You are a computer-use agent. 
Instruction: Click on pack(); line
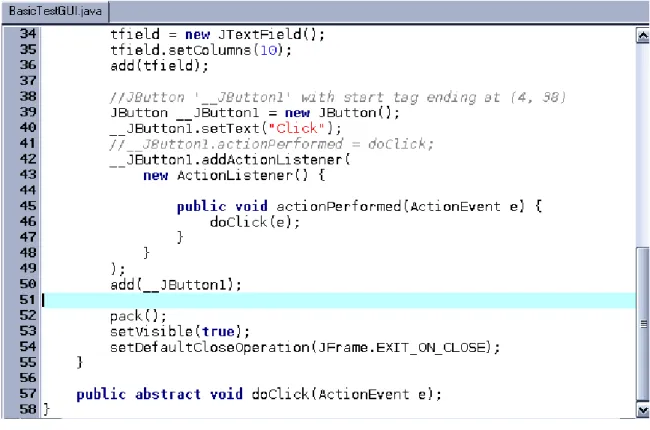click(138, 316)
